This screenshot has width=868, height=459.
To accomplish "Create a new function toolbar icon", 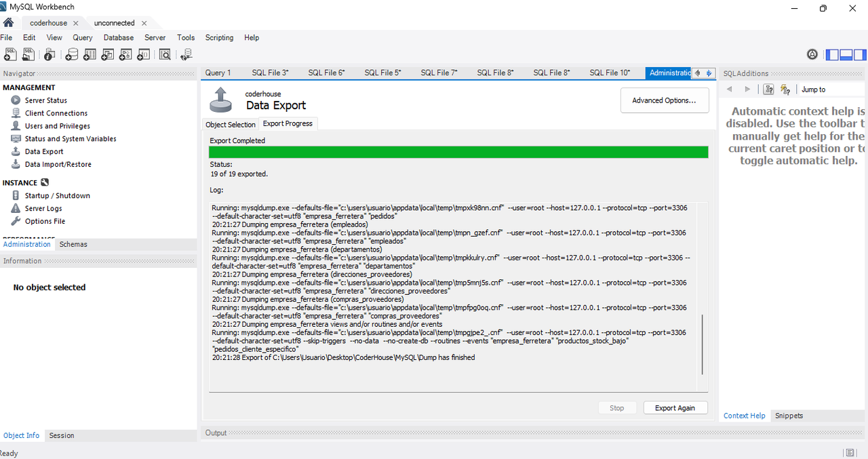I will [144, 55].
